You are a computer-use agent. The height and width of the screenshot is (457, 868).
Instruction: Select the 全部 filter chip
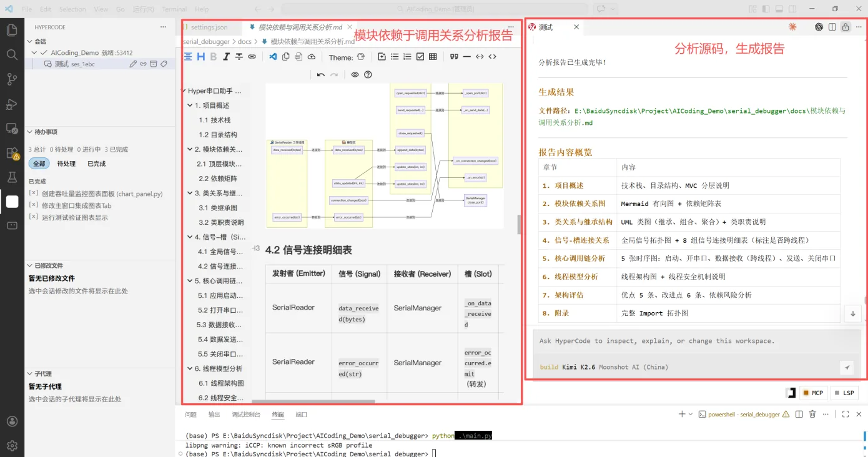coord(39,164)
